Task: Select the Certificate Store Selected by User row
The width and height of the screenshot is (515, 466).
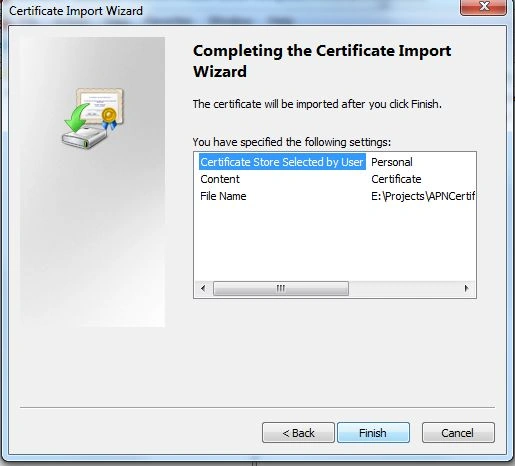Action: coord(282,162)
